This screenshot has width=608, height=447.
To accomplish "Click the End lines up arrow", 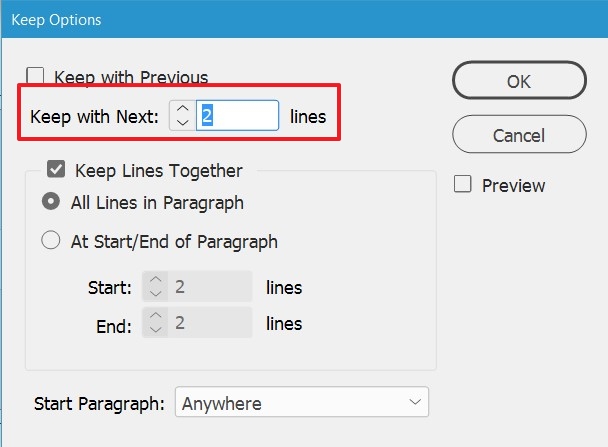I will click(155, 316).
